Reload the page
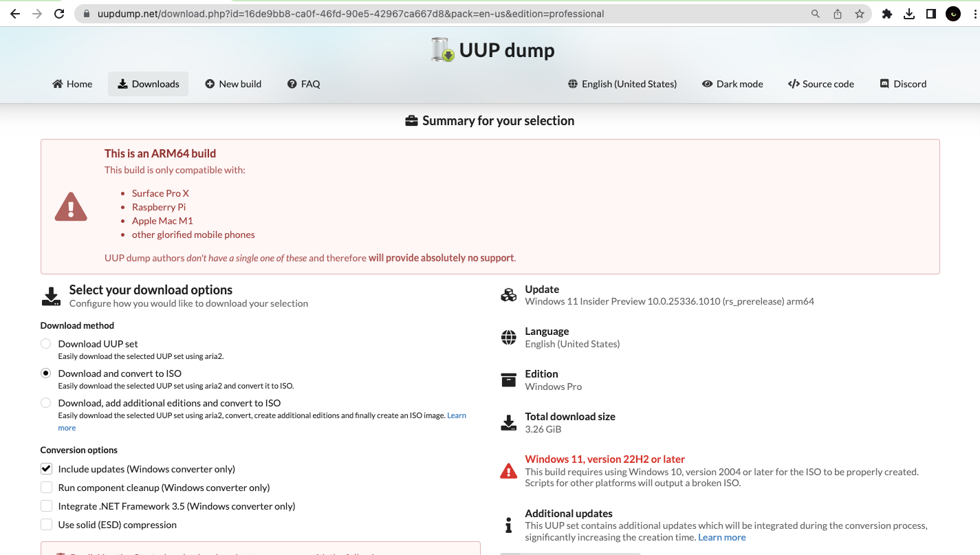This screenshot has width=980, height=555. pyautogui.click(x=59, y=14)
